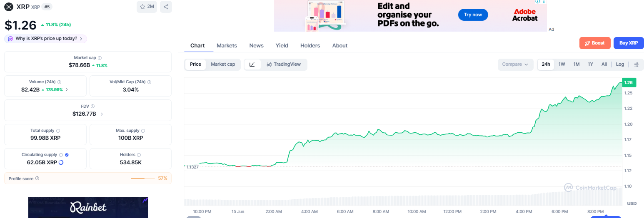The height and width of the screenshot is (218, 644).
Task: Click the FDV info icon
Action: tap(92, 106)
